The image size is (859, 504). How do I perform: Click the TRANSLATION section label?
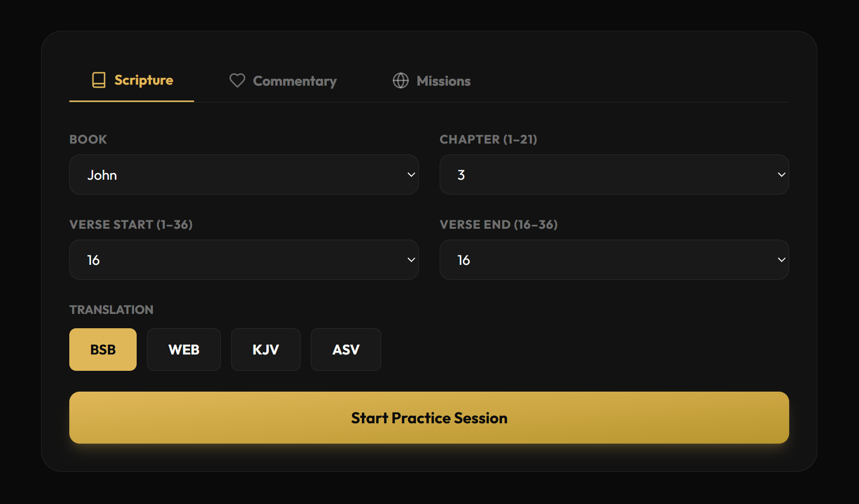111,309
